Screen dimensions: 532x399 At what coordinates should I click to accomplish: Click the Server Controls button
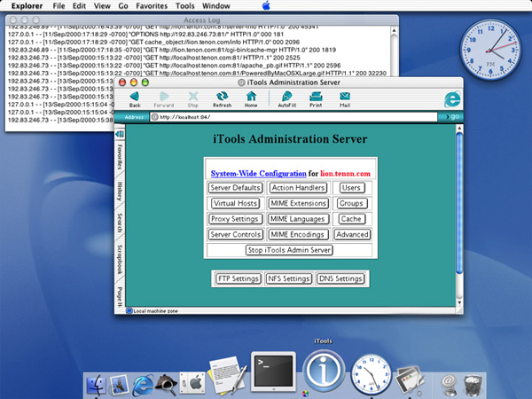[236, 234]
